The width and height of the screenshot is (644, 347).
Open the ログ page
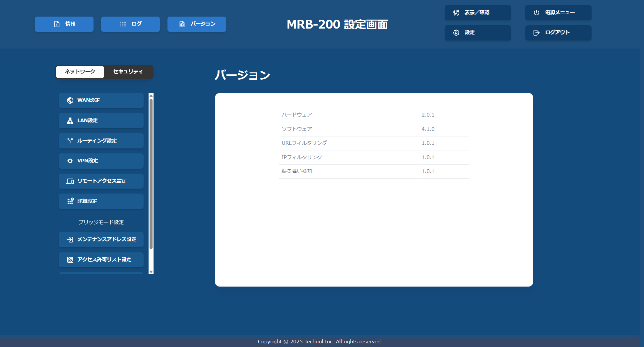pos(130,24)
